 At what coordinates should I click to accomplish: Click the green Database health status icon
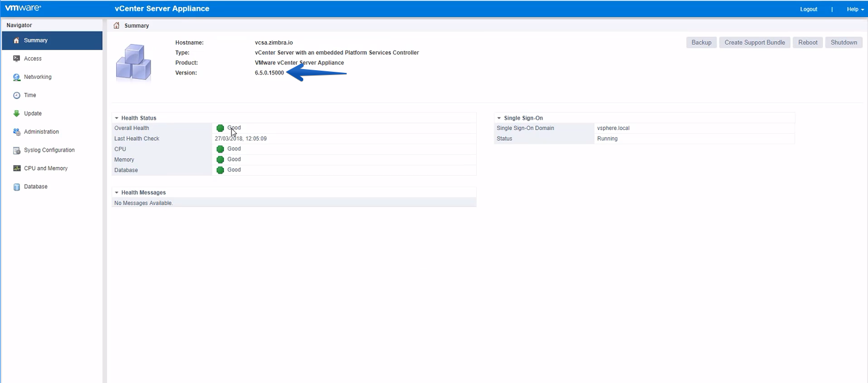click(x=220, y=170)
